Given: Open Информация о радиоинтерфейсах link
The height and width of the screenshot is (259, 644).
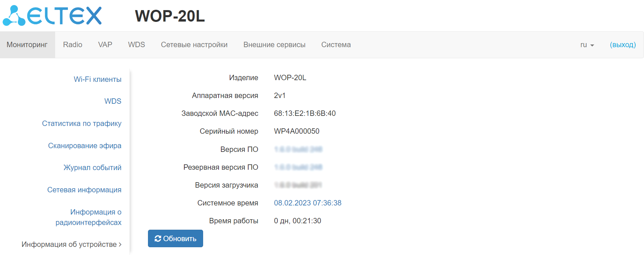Looking at the screenshot, I should pos(88,217).
